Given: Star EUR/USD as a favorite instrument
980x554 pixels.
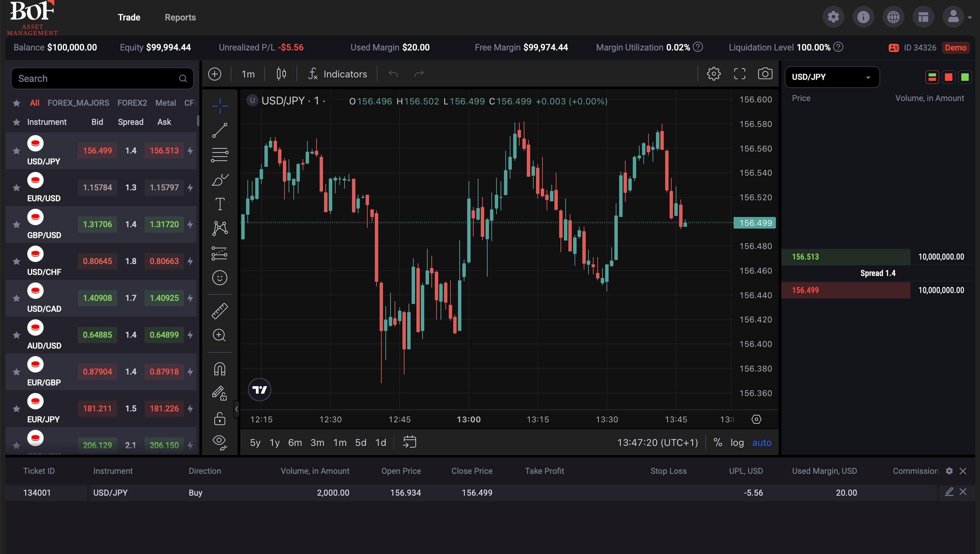Looking at the screenshot, I should [16, 187].
